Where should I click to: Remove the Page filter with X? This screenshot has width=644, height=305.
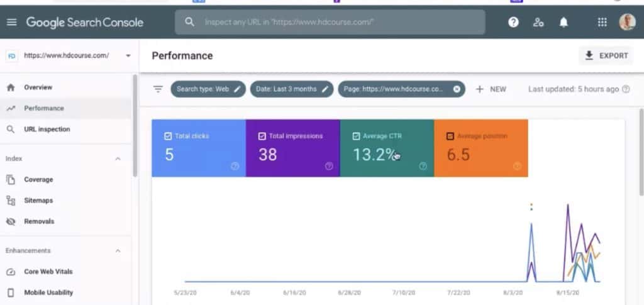pyautogui.click(x=457, y=89)
